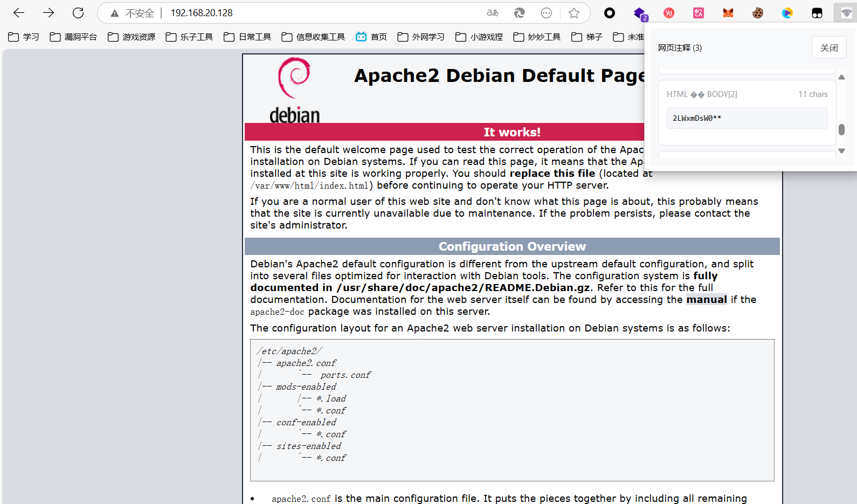Close the 网页注释 panel with 关闭

pos(829,47)
